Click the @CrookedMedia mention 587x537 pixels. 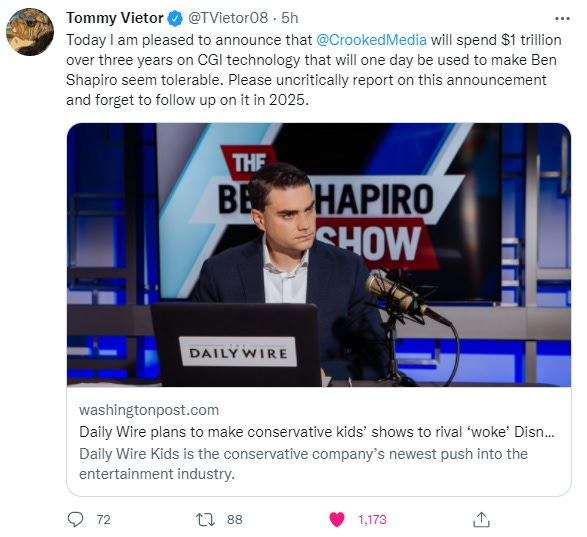[371, 40]
